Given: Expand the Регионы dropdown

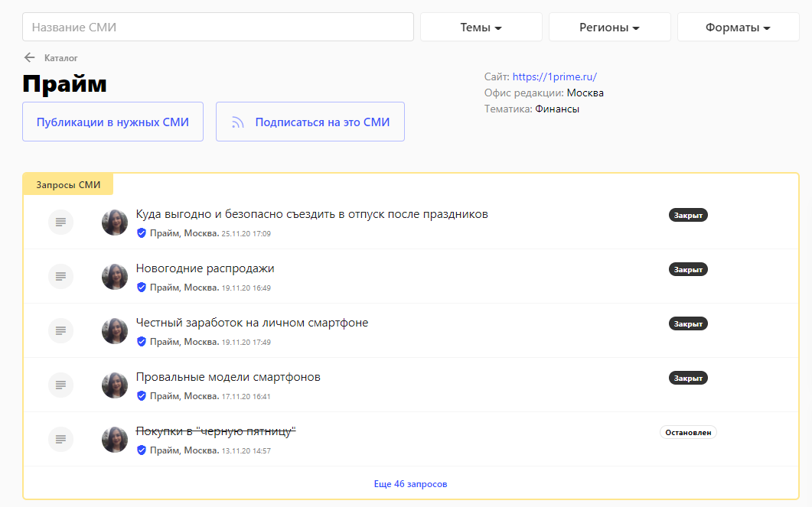Looking at the screenshot, I should tap(609, 28).
